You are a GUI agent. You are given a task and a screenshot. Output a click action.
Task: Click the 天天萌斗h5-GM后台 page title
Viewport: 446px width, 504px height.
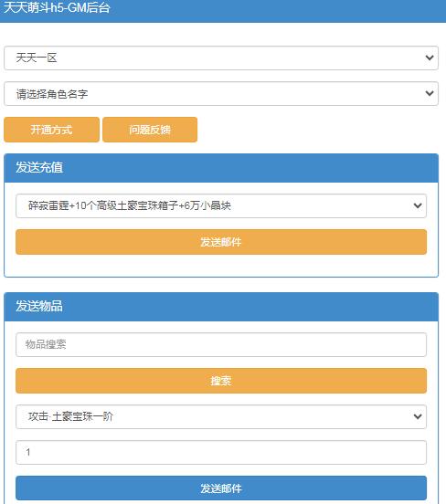[x=57, y=7]
